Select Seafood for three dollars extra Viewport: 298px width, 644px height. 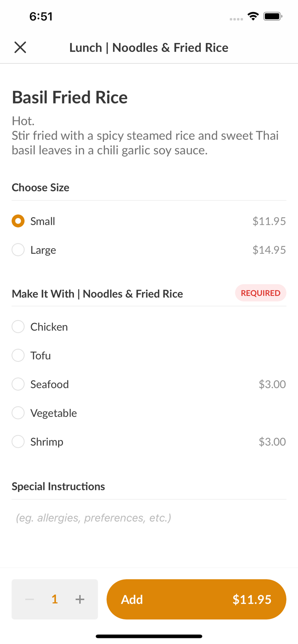[18, 384]
